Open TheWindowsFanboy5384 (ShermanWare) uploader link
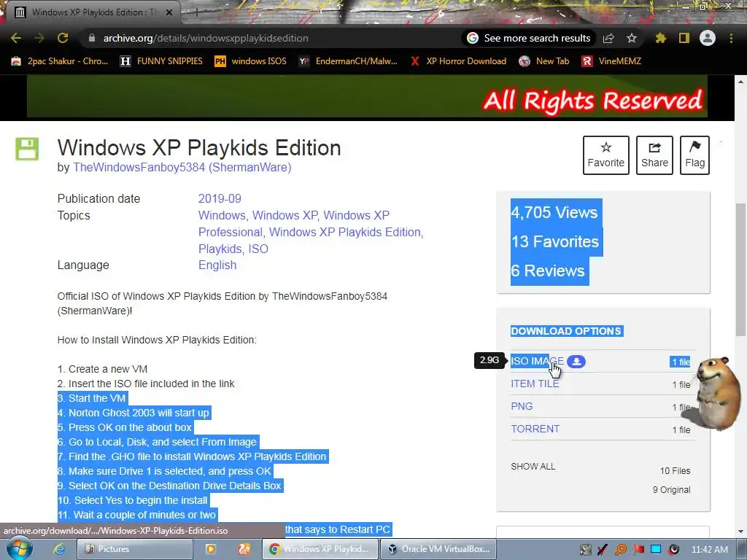The width and height of the screenshot is (747, 560). click(x=182, y=168)
